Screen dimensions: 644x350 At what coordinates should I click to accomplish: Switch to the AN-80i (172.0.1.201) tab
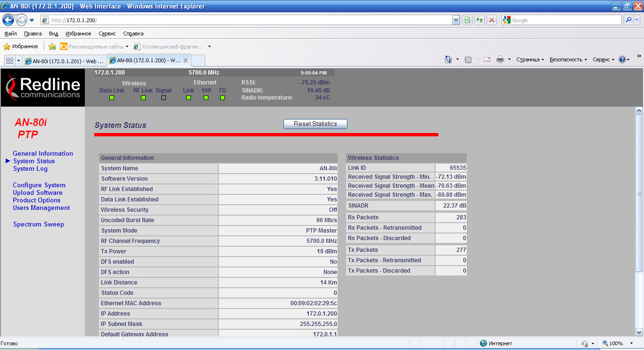pyautogui.click(x=65, y=61)
